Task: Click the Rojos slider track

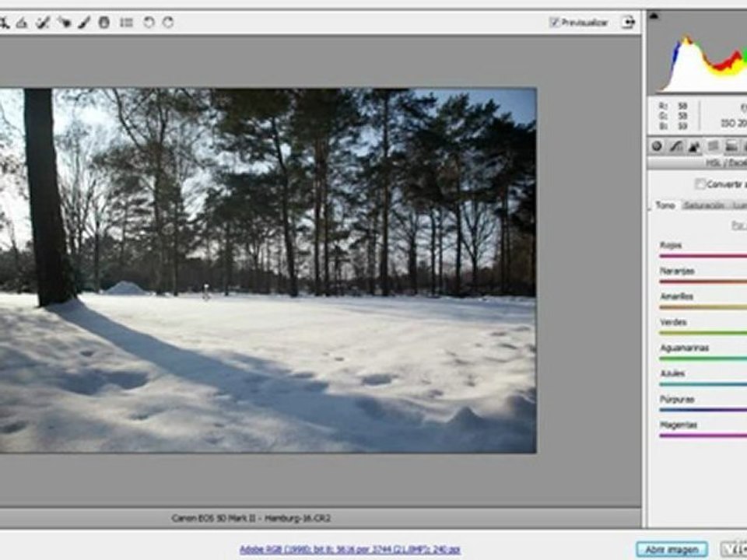Action: point(703,256)
